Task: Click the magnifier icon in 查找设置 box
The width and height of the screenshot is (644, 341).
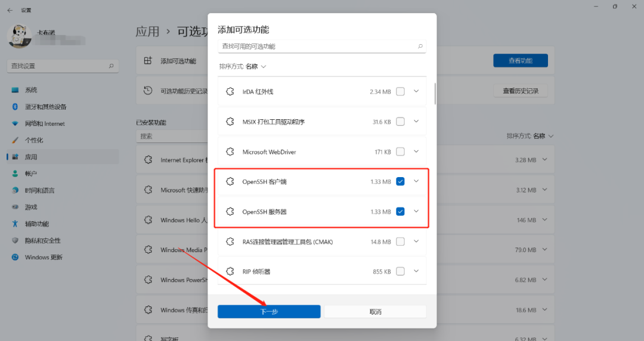Action: (111, 66)
